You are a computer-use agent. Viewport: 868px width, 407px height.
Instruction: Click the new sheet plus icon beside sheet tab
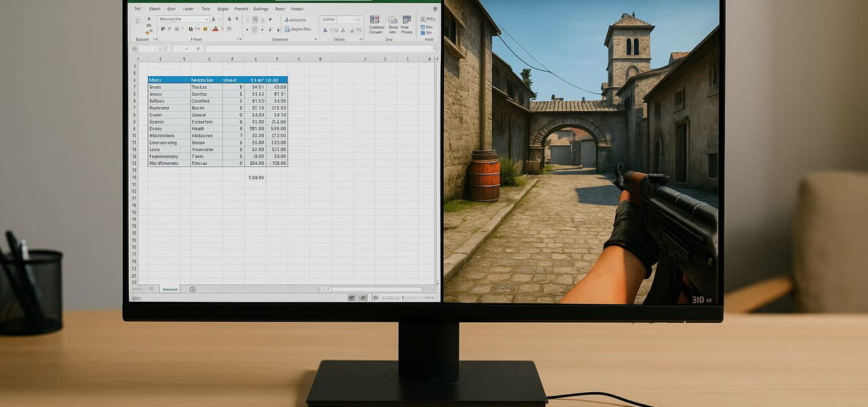[x=193, y=289]
